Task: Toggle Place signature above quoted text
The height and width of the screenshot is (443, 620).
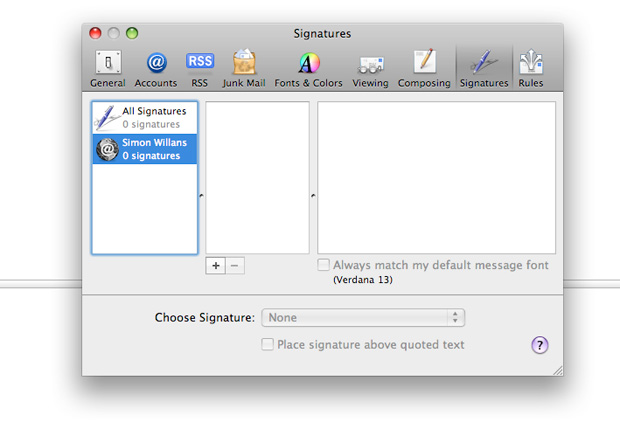Action: pos(268,345)
